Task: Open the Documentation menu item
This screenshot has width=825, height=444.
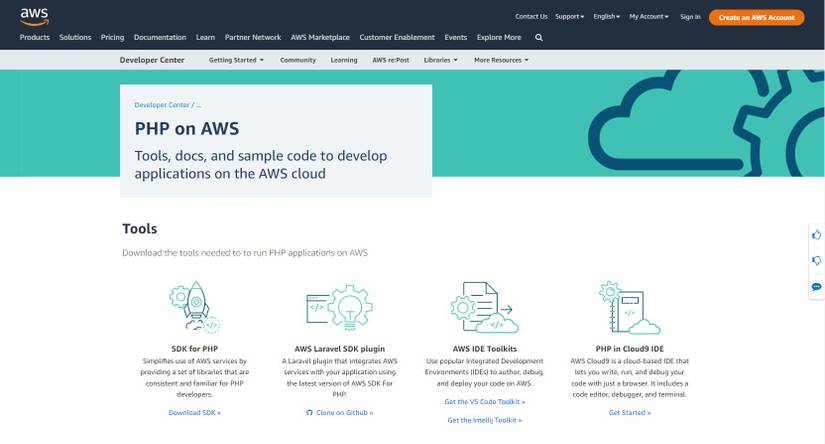Action: coord(160,37)
